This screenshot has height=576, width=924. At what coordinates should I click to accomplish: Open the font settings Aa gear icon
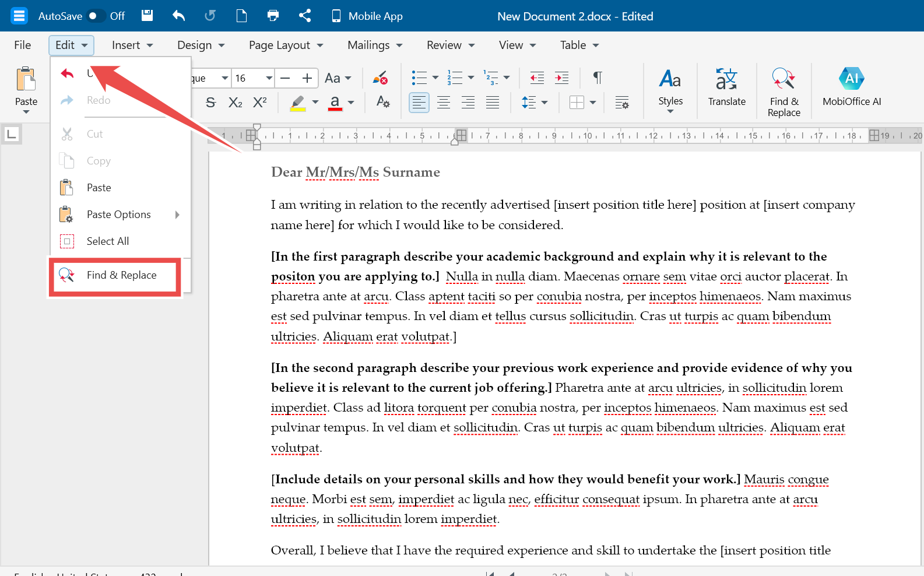(383, 103)
